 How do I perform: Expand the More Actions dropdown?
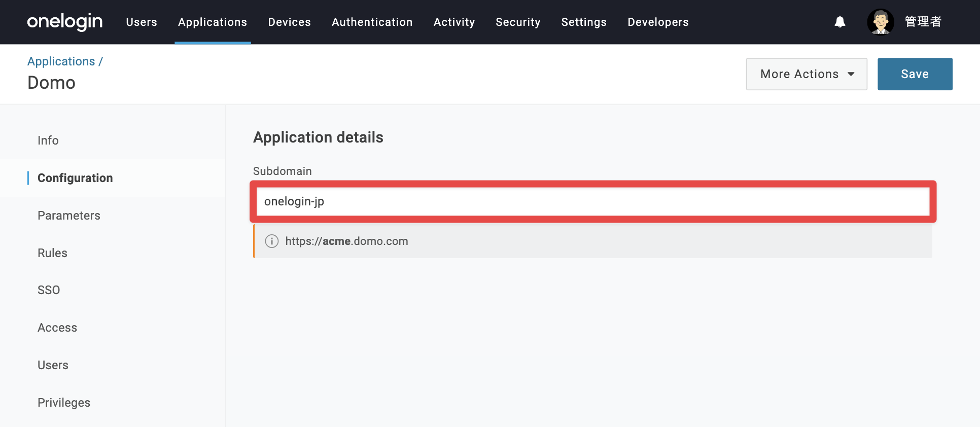tap(807, 74)
